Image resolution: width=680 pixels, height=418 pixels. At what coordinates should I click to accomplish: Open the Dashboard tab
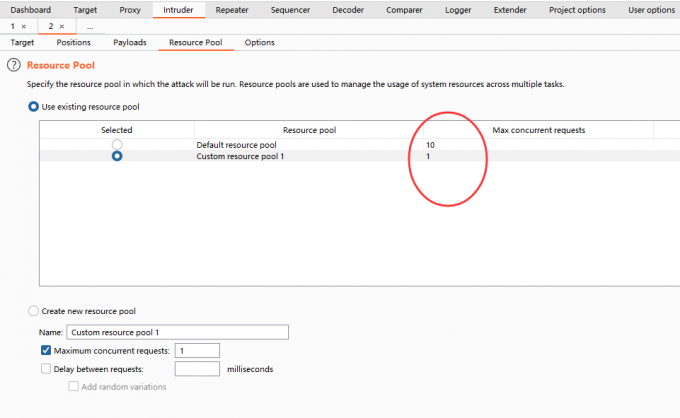coord(31,10)
